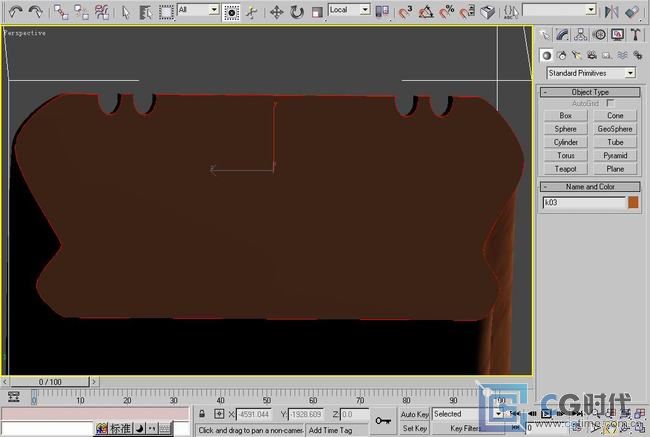Click the large Set Keys key button
This screenshot has height=437, width=650.
coord(383,421)
